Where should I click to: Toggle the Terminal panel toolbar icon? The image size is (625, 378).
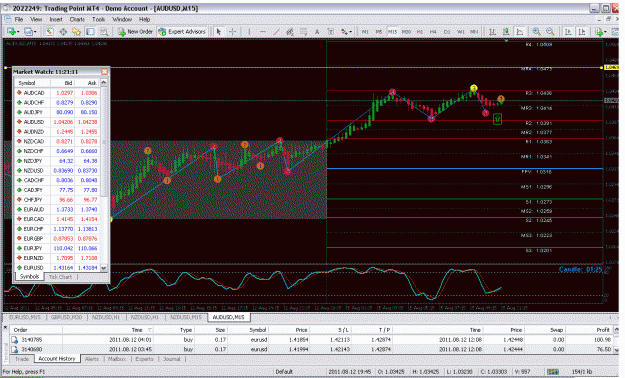click(x=90, y=32)
